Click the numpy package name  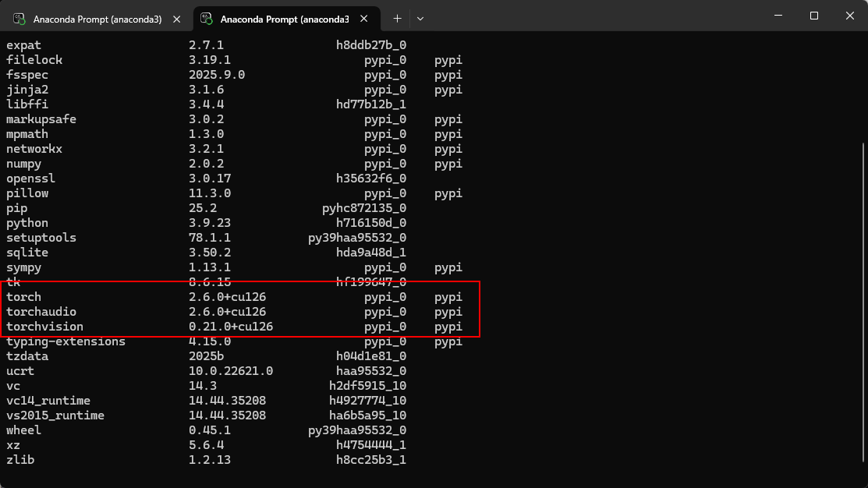24,164
